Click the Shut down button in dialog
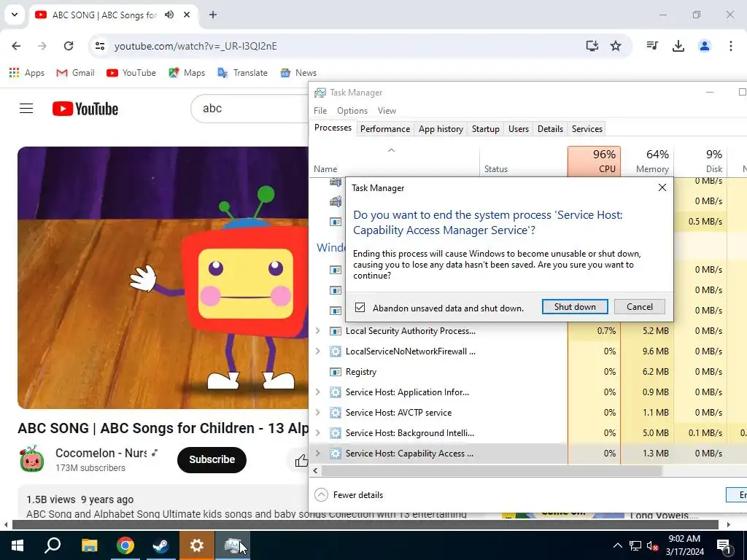The height and width of the screenshot is (560, 747). coord(575,307)
